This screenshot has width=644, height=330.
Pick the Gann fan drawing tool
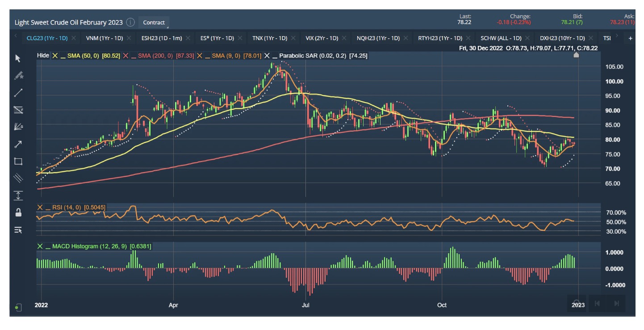tap(18, 127)
